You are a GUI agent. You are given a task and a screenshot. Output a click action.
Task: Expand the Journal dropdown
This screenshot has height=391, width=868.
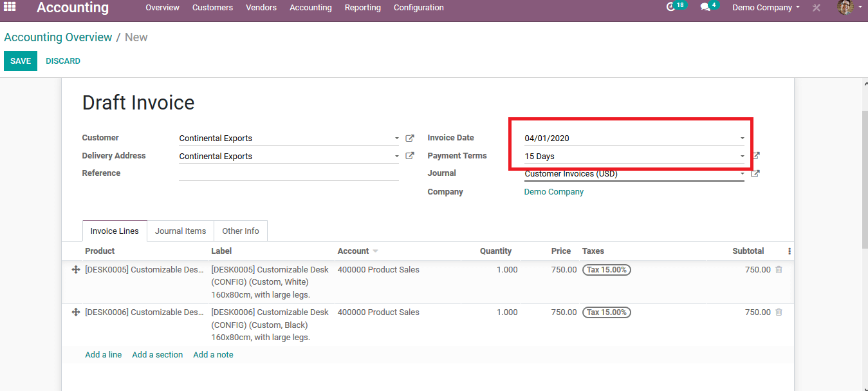coord(742,174)
